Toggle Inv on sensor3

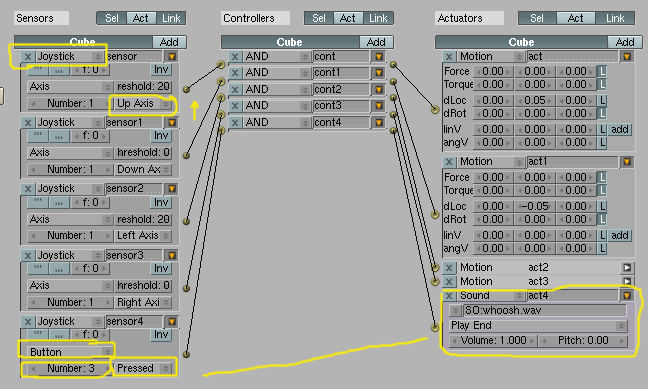click(161, 269)
